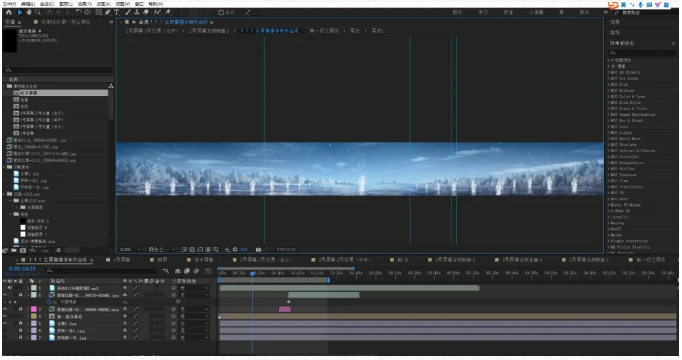The width and height of the screenshot is (682, 360).
Task: Expand the BCC Blur effects category
Action: (608, 84)
